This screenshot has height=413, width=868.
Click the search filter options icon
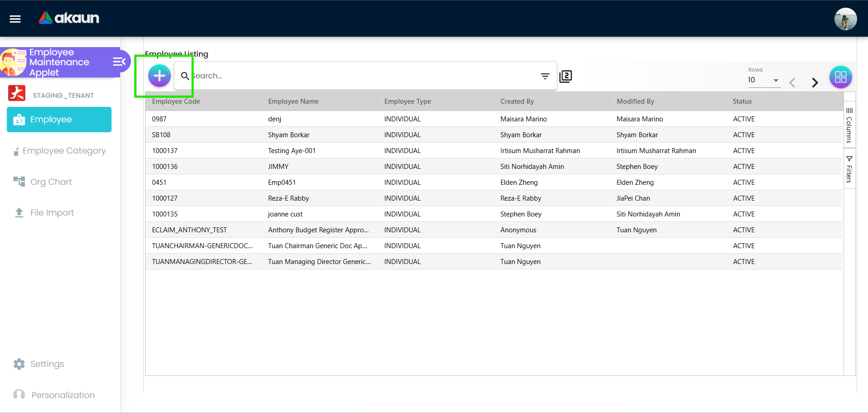pyautogui.click(x=545, y=76)
